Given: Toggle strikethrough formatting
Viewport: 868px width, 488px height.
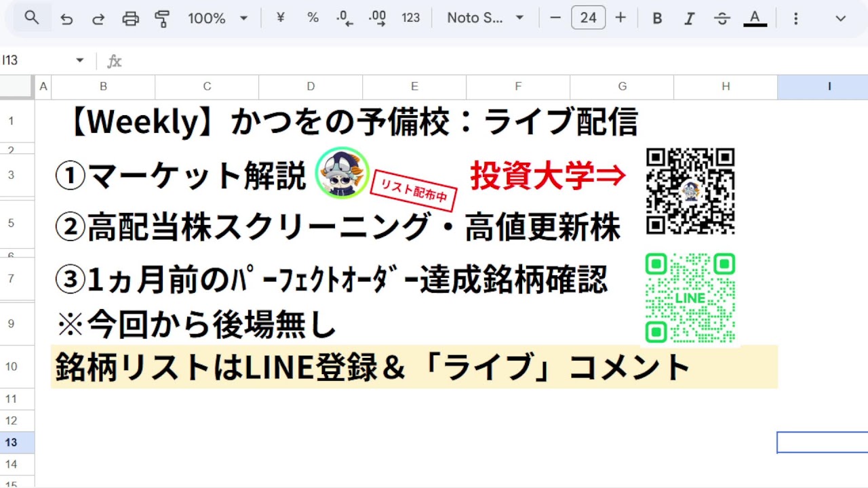Looking at the screenshot, I should 722,18.
